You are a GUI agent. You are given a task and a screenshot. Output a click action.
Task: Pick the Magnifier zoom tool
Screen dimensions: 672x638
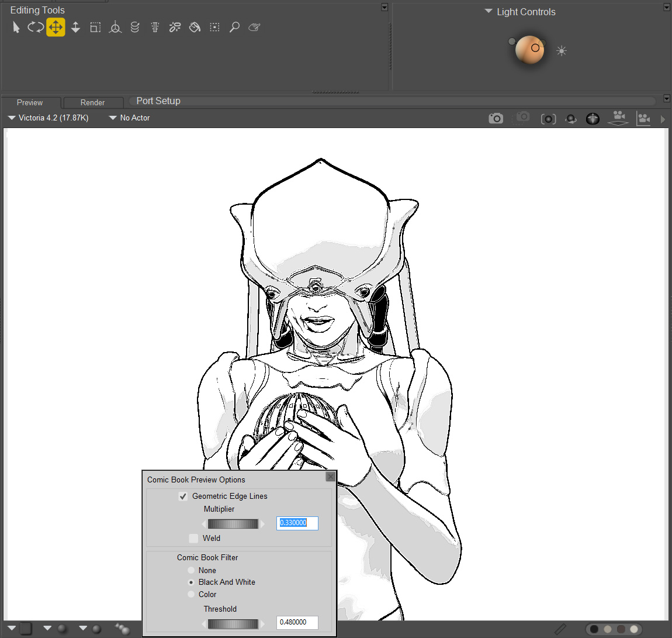tap(234, 27)
